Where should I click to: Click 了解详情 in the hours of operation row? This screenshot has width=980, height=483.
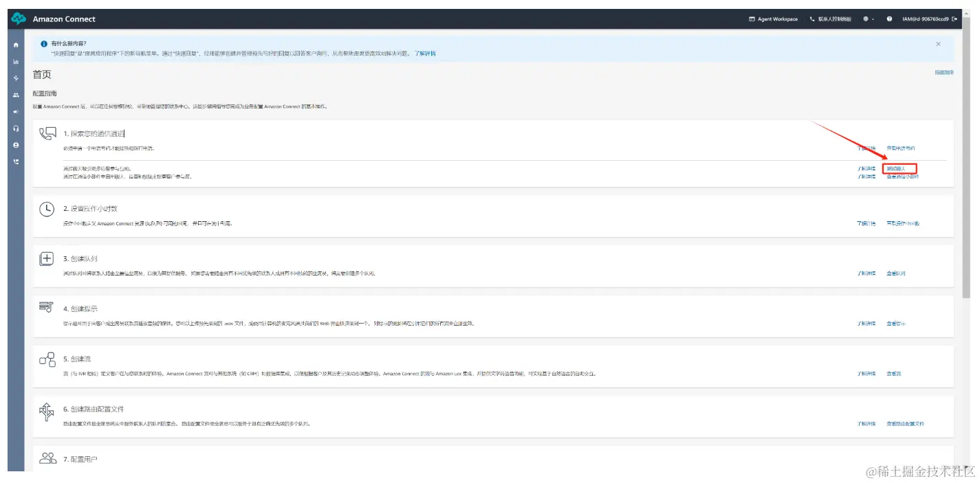click(x=867, y=224)
